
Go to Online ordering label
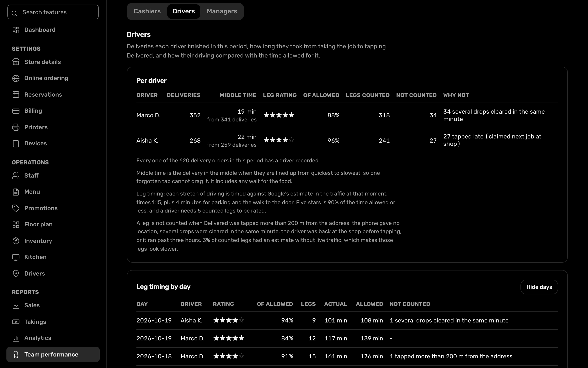click(x=46, y=78)
